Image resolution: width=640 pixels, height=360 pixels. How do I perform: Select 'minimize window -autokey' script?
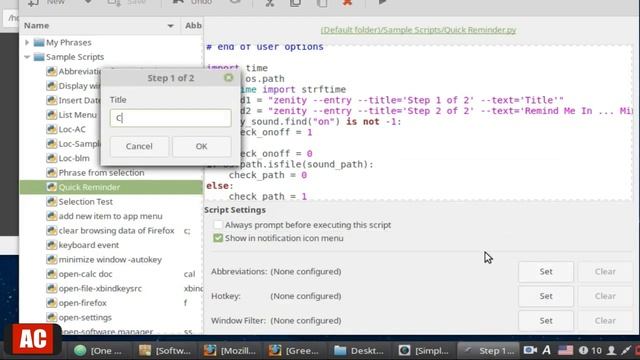[110, 260]
